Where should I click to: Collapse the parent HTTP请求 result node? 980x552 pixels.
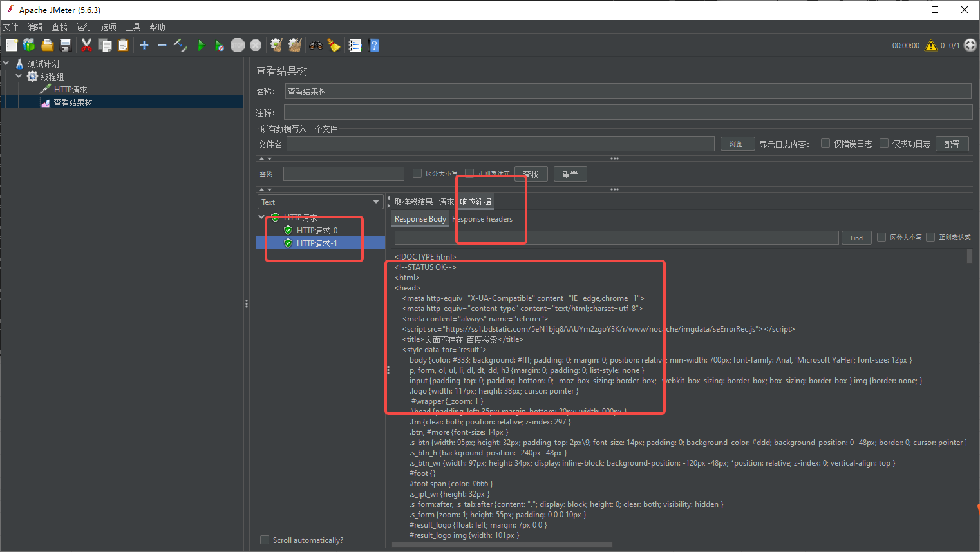(x=261, y=217)
